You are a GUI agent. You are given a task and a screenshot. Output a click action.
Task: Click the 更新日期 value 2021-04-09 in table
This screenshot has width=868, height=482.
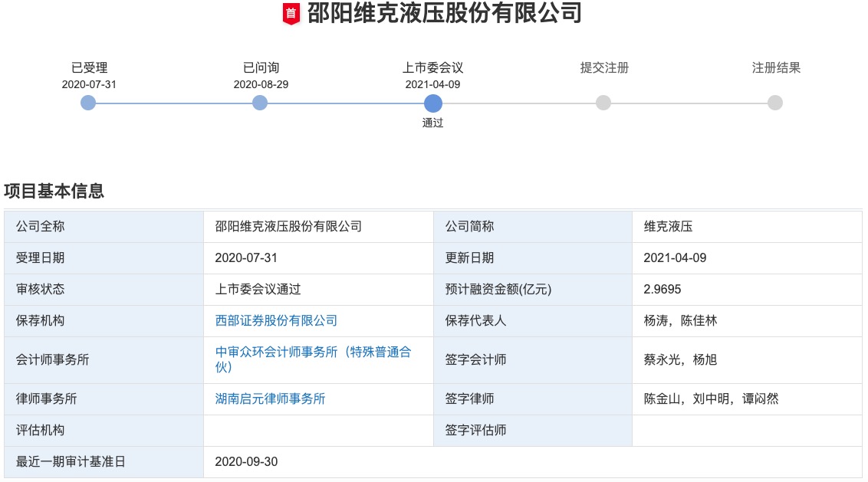click(x=675, y=258)
